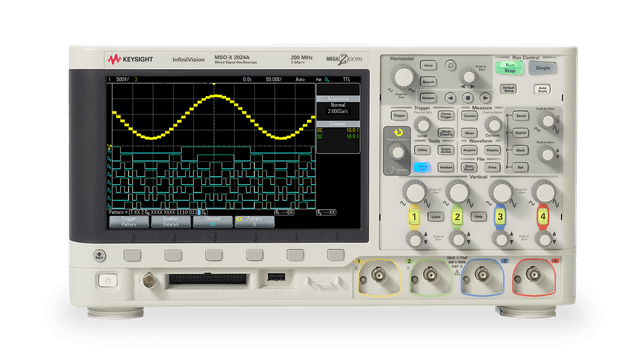The image size is (640, 360).
Task: Open the Trigger menu button
Action: tap(399, 116)
